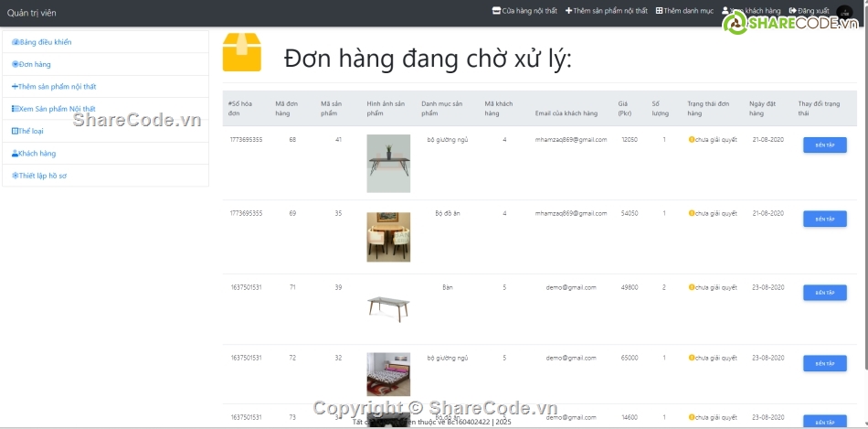Click the sign-out icon beside Đăng xuất
868x429 pixels.
pyautogui.click(x=793, y=11)
